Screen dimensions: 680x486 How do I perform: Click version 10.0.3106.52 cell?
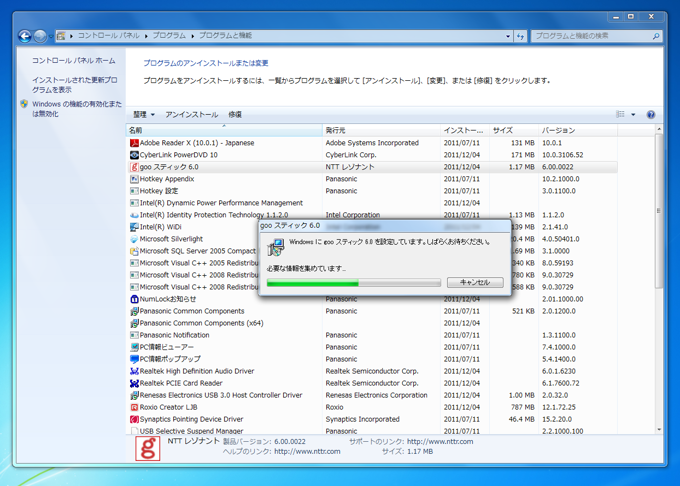point(562,155)
